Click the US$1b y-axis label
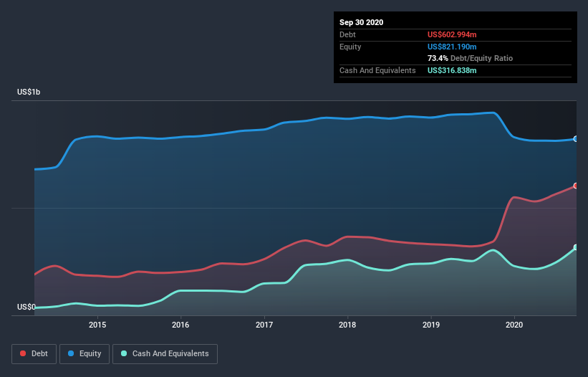588x377 pixels. coord(29,92)
